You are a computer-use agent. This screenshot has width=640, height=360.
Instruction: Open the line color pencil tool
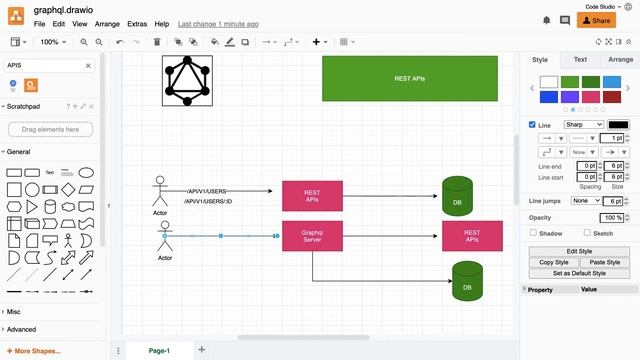pyautogui.click(x=230, y=42)
